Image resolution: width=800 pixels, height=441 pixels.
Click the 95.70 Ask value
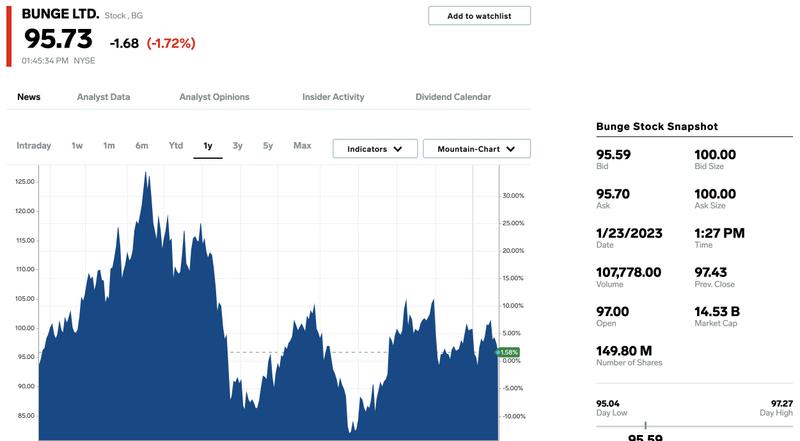[x=613, y=194]
